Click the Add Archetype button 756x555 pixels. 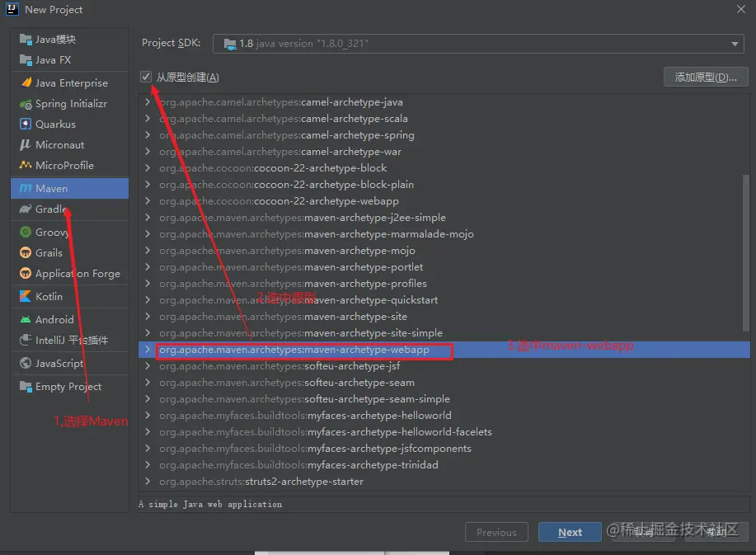706,78
